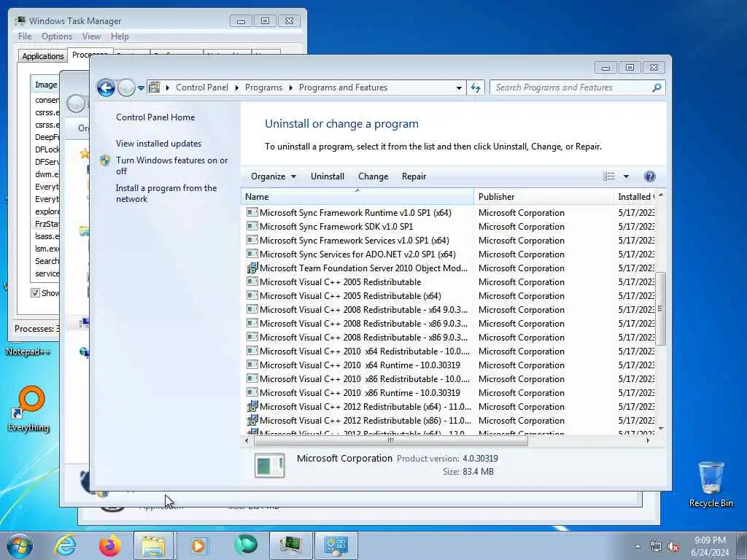Select Microsoft Sync Framework SDK v1.0 SP1 icon
This screenshot has width=747, height=560.
pos(252,226)
